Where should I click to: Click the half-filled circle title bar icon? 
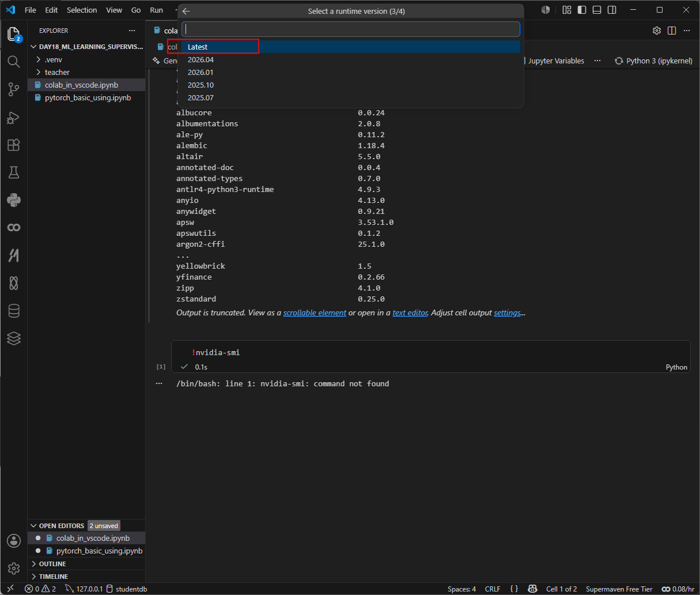[x=546, y=10]
